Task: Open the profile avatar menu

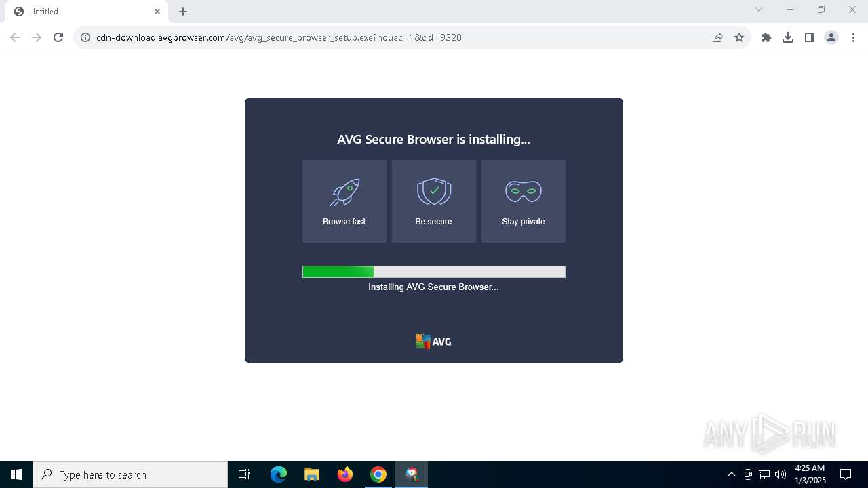Action: point(831,37)
